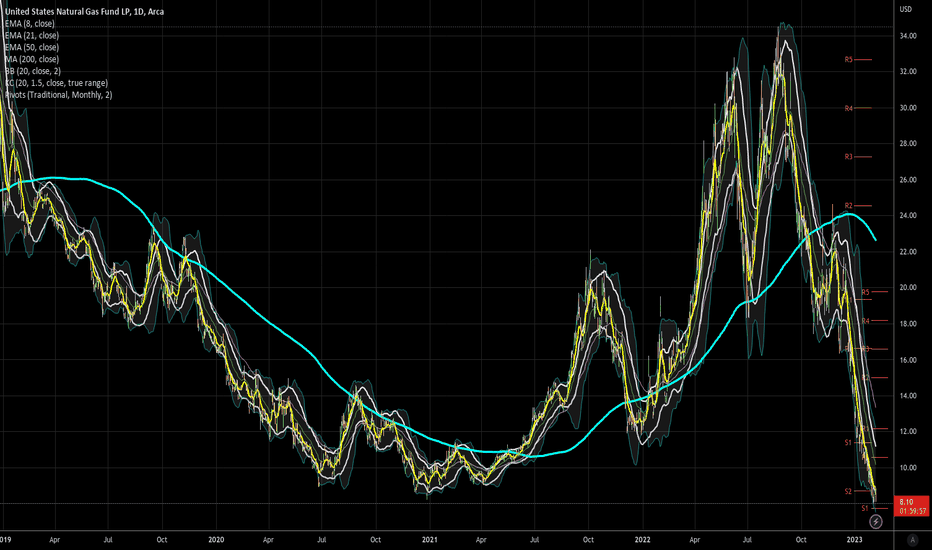Click the S1 pivot label beside the lightning icon

[865, 508]
